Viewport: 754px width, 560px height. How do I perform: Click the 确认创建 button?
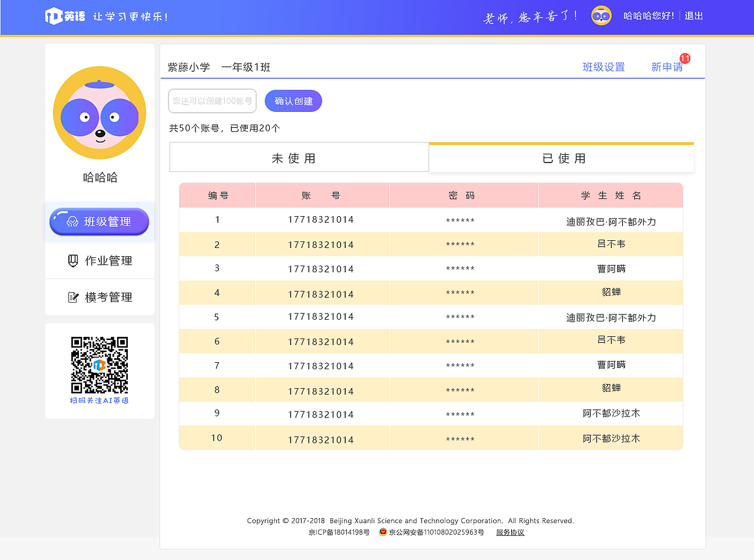293,101
